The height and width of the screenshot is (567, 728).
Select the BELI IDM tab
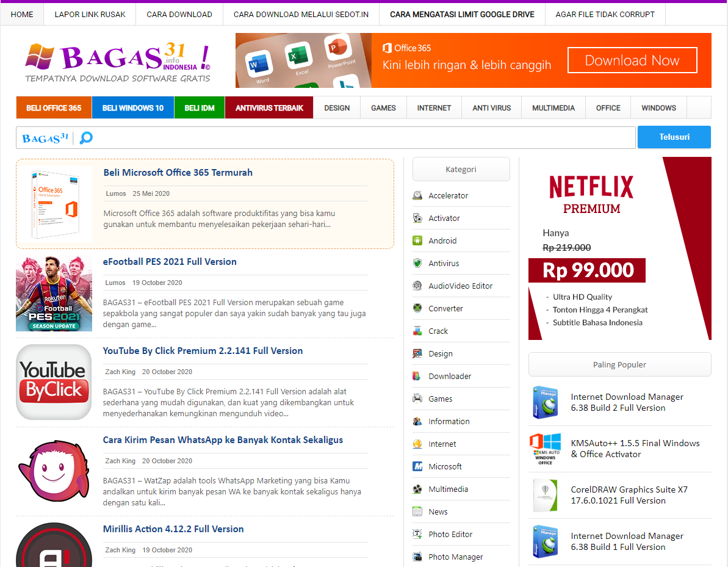(200, 108)
